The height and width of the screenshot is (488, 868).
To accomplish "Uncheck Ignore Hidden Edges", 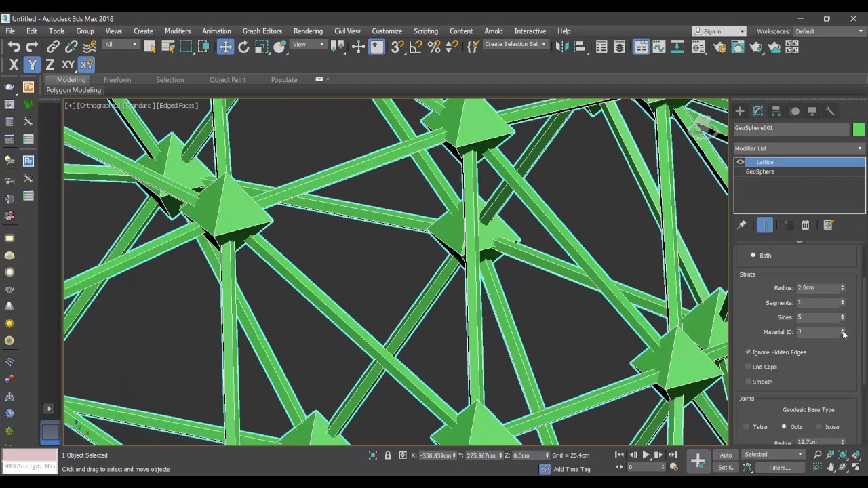I will 749,352.
